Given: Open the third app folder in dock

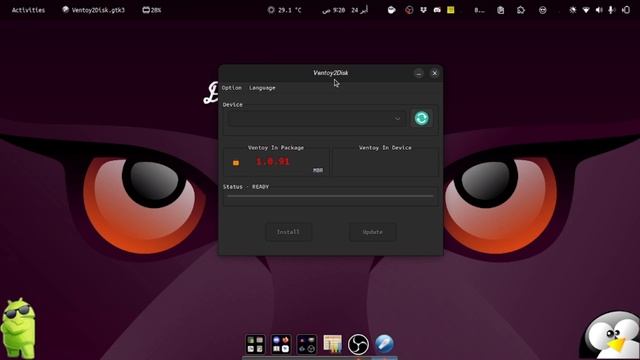Looking at the screenshot, I should [307, 344].
